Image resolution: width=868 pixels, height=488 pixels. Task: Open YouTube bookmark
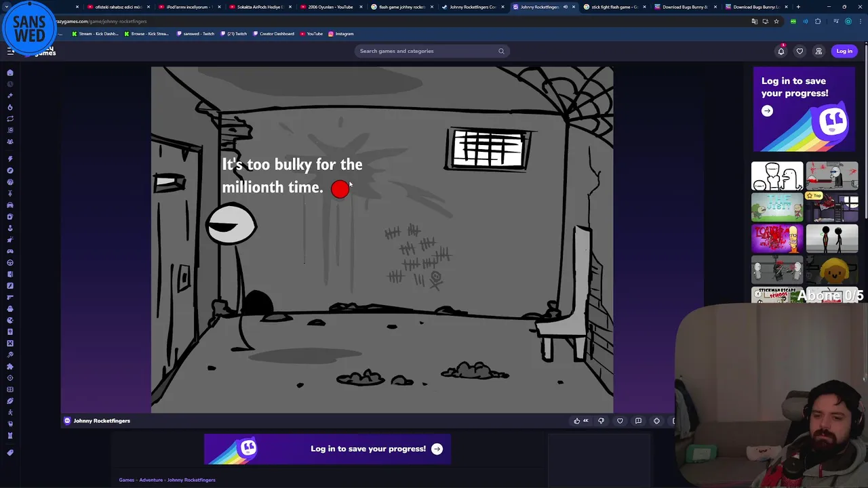311,34
